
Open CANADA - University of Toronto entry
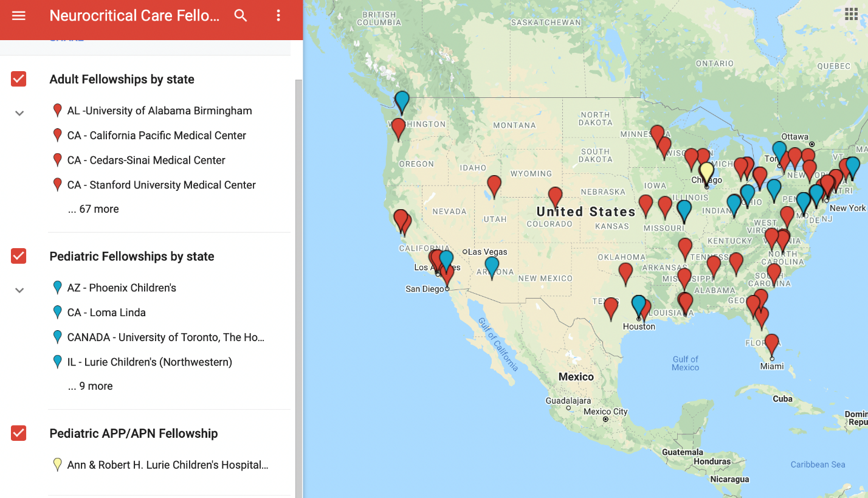[166, 337]
